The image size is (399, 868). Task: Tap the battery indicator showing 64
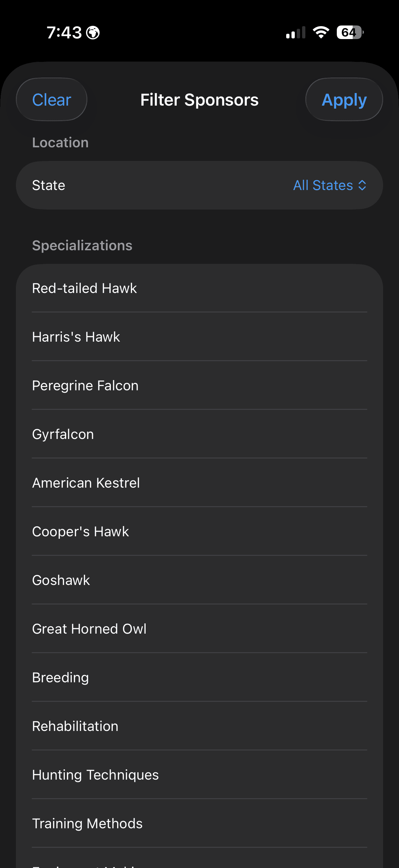pos(348,32)
